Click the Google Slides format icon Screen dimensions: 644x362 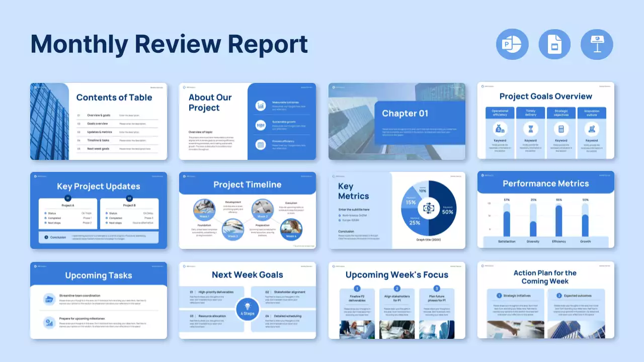554,44
